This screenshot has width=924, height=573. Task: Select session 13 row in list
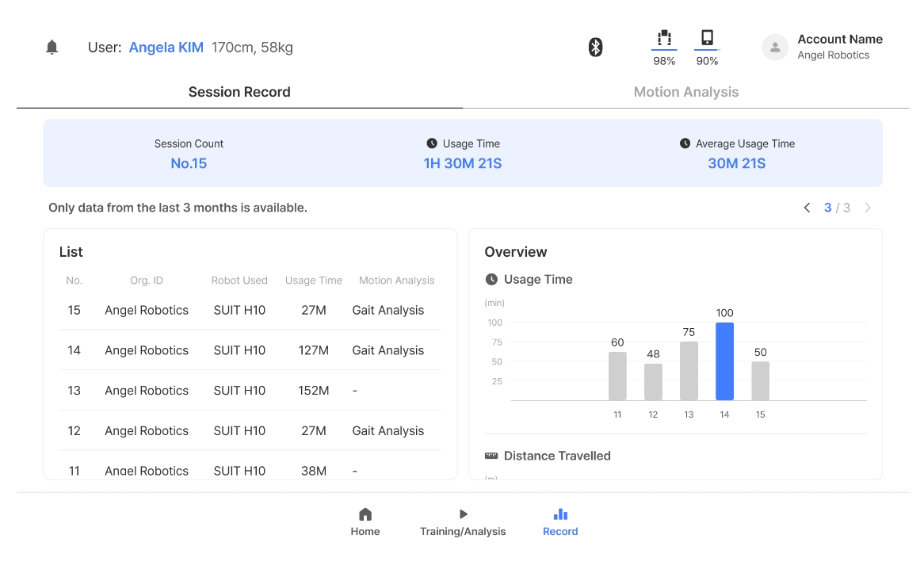click(250, 391)
